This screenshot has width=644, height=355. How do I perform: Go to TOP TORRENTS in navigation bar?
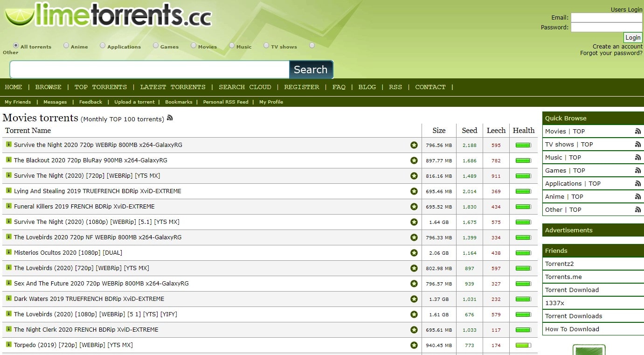[x=101, y=87]
